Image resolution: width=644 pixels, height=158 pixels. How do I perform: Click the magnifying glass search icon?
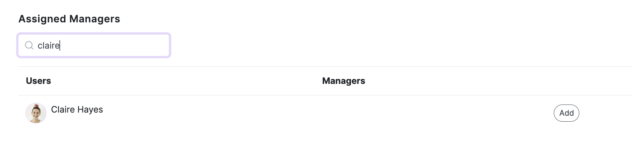click(29, 45)
